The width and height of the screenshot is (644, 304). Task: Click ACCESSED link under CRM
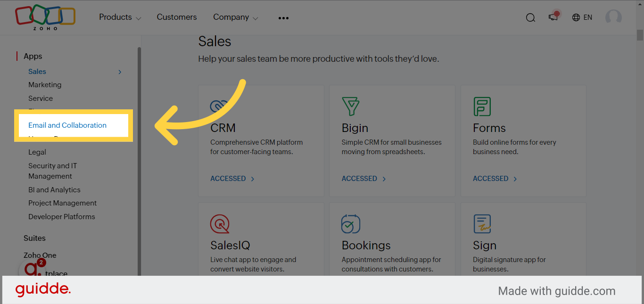232,179
